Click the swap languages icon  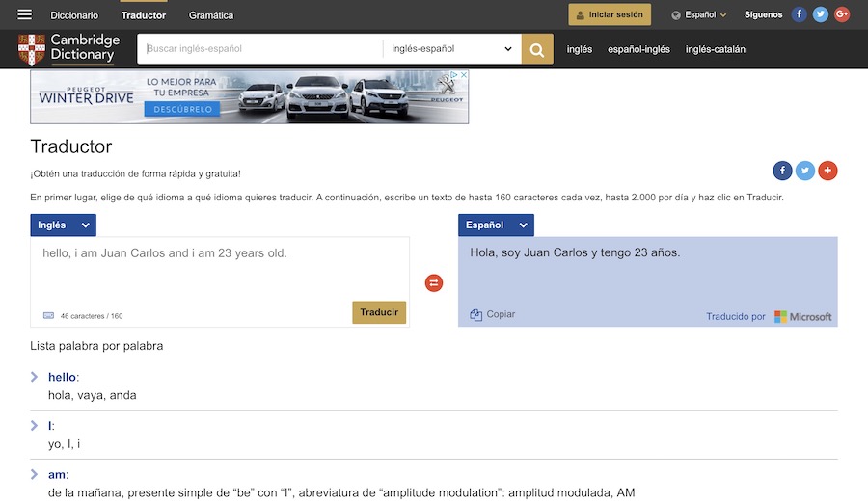pos(434,283)
